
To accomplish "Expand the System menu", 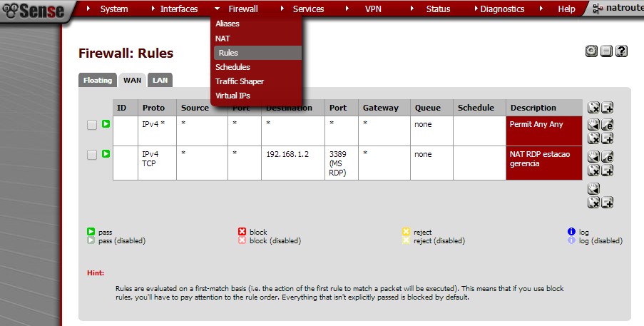I will (114, 9).
